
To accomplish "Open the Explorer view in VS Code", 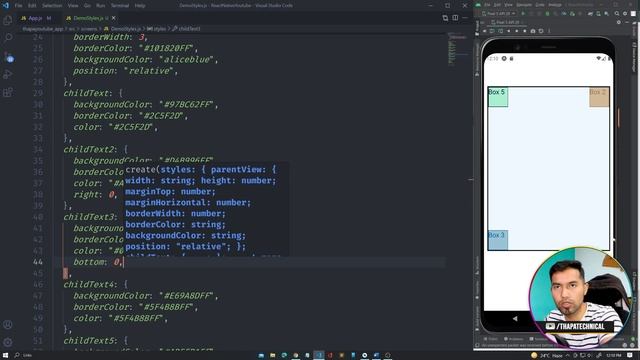I will pyautogui.click(x=8, y=20).
